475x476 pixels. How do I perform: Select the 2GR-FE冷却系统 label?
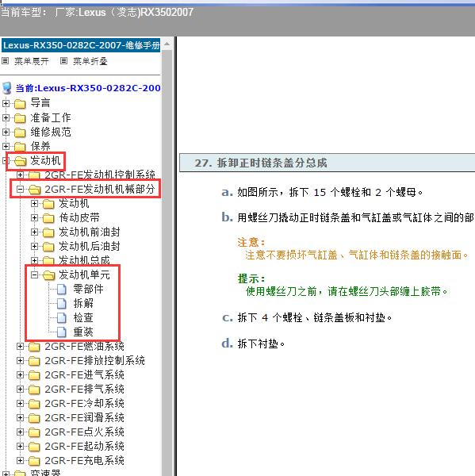click(x=84, y=404)
